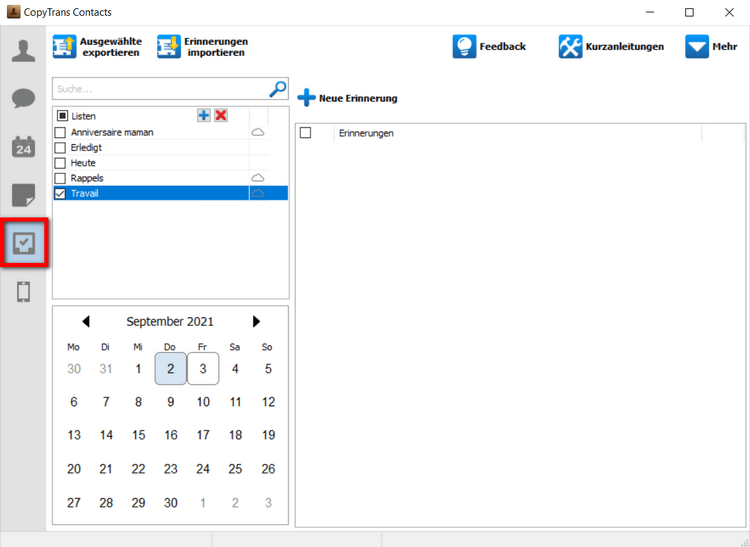This screenshot has height=547, width=750.
Task: Select September 22 in calendar
Action: [138, 469]
